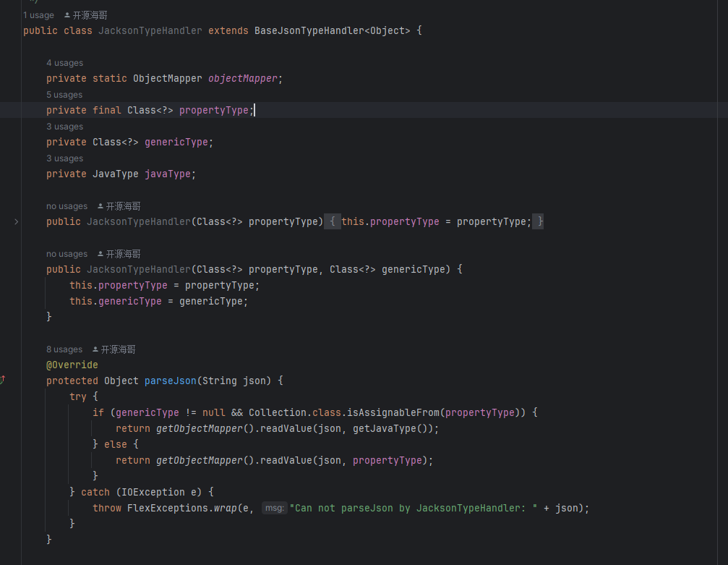The height and width of the screenshot is (565, 728).
Task: Open the "3 usages" hint above javaType field
Action: (x=64, y=158)
